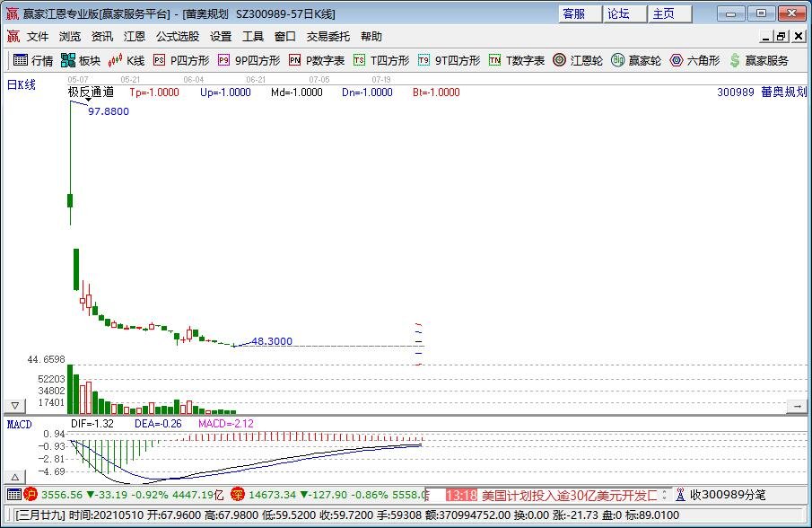This screenshot has width=812, height=528.
Task: Click the 48.3000 low price label
Action: click(272, 341)
